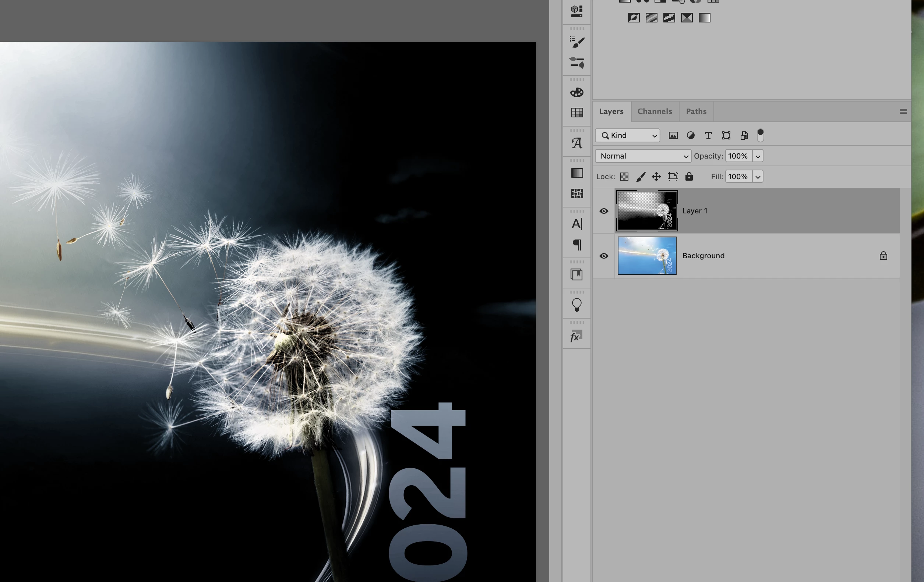
Task: Open the Normal blend mode dropdown
Action: coord(643,156)
